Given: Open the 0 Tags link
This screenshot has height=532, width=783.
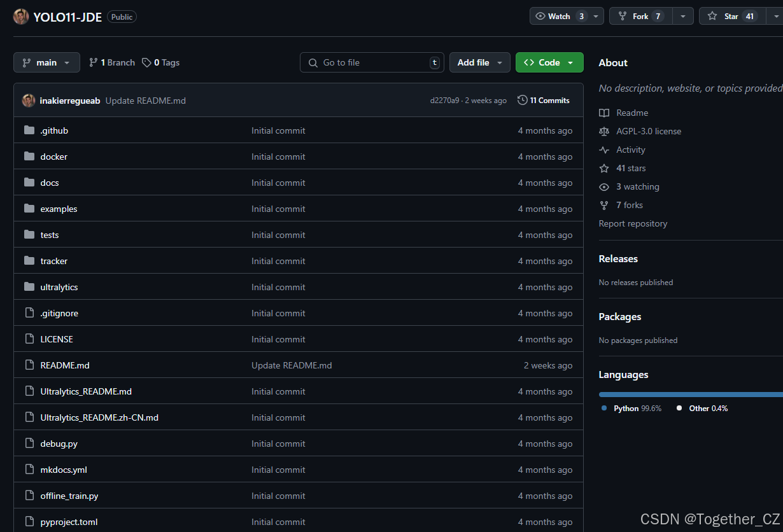Looking at the screenshot, I should 161,62.
